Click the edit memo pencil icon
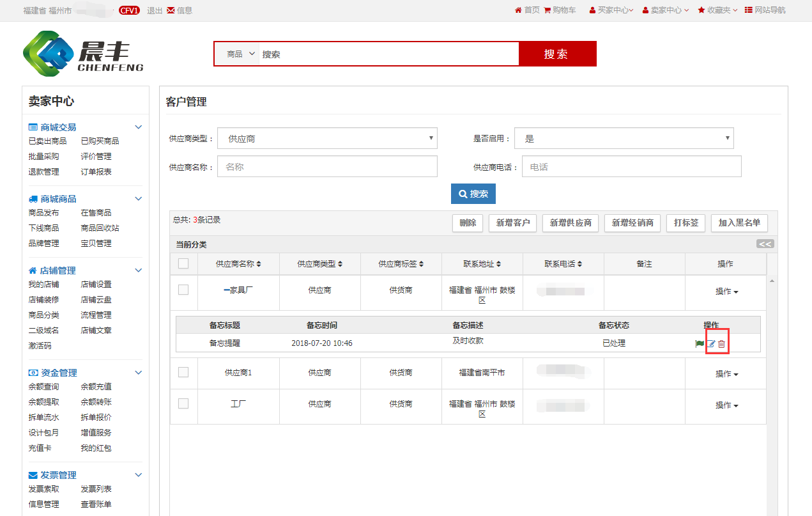Viewport: 812px width, 516px height. [711, 344]
